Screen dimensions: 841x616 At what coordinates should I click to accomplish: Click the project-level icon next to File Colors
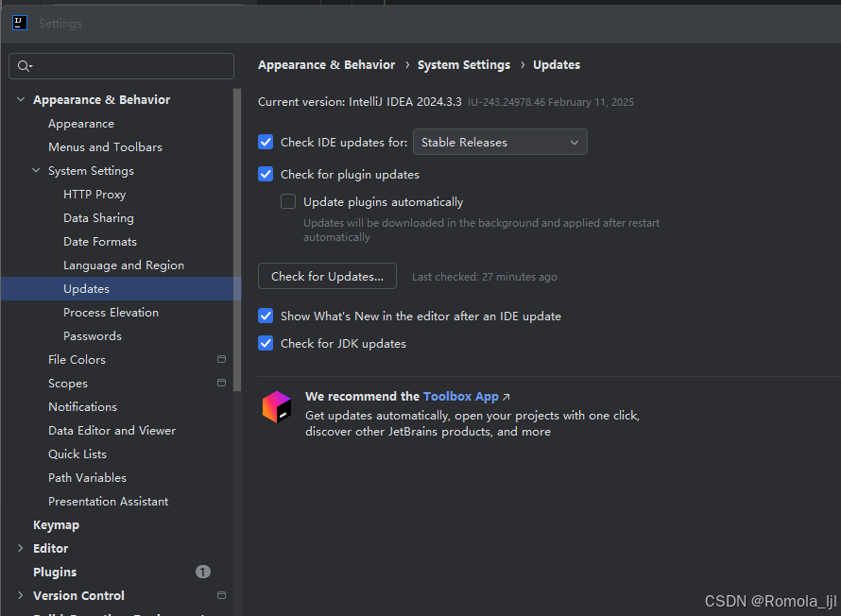[x=221, y=359]
